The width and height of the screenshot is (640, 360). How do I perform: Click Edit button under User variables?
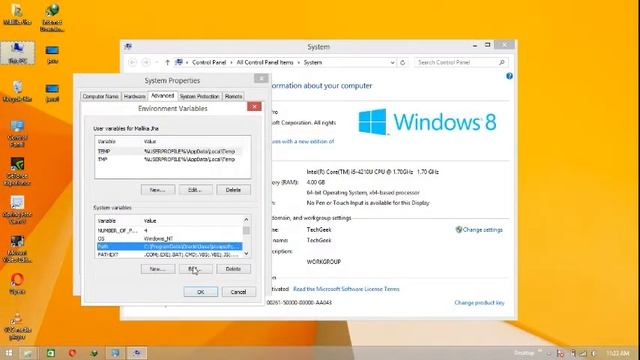click(x=196, y=190)
